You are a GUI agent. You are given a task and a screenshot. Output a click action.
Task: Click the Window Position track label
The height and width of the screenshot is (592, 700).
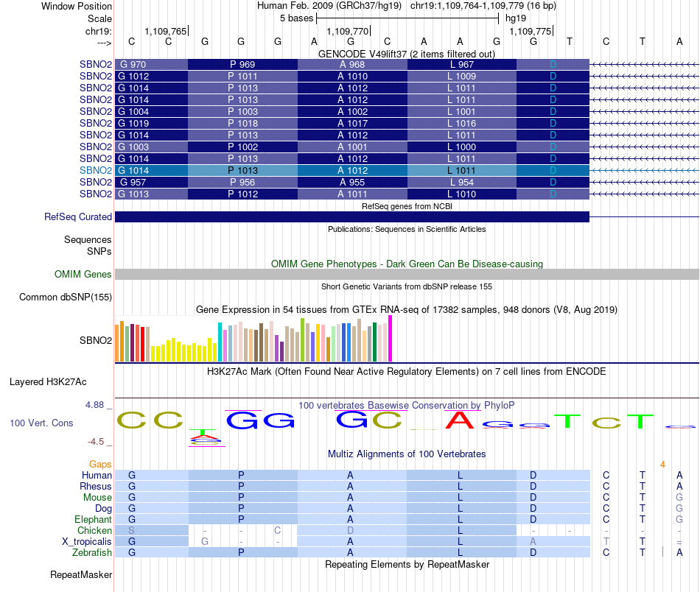point(77,6)
